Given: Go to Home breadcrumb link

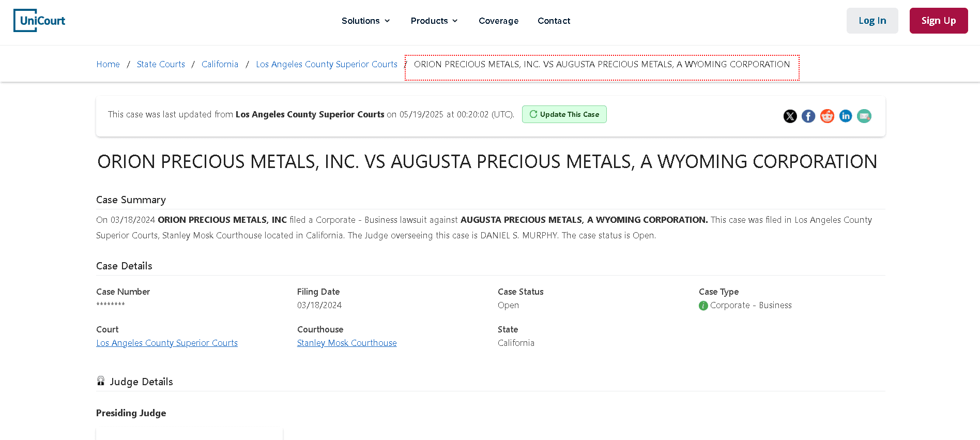Looking at the screenshot, I should (x=108, y=64).
